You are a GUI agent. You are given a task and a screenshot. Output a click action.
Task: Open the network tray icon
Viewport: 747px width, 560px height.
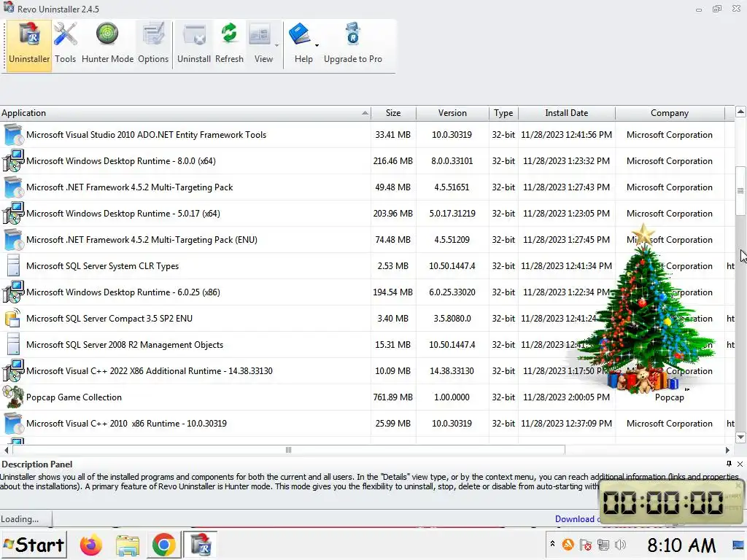click(603, 544)
